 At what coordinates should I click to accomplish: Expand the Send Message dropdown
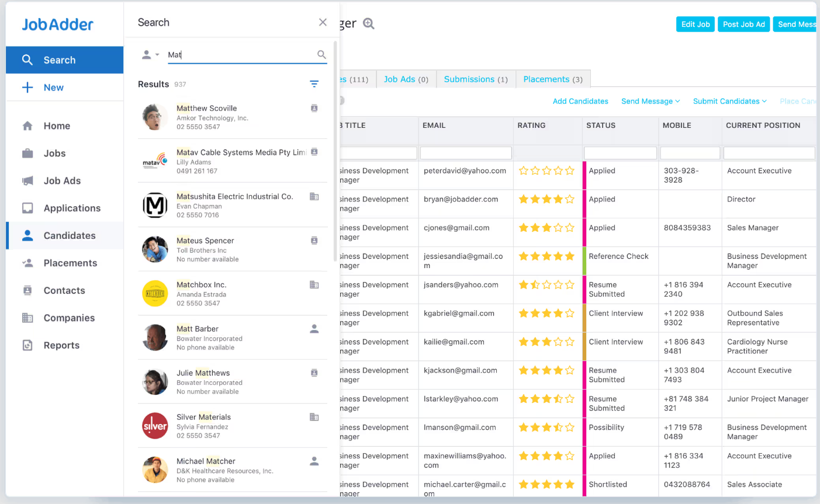(x=650, y=101)
